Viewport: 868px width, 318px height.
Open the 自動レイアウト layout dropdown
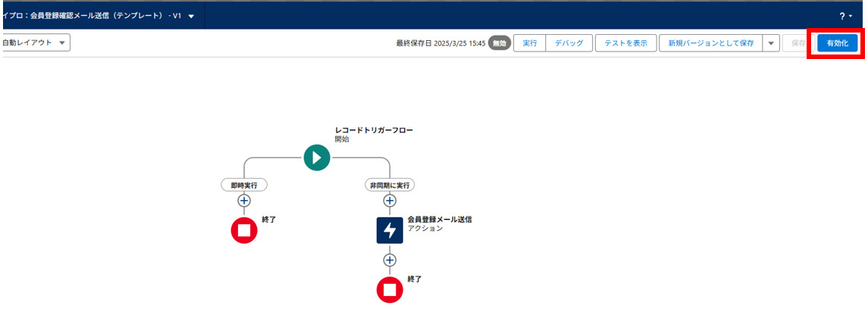pyautogui.click(x=35, y=42)
